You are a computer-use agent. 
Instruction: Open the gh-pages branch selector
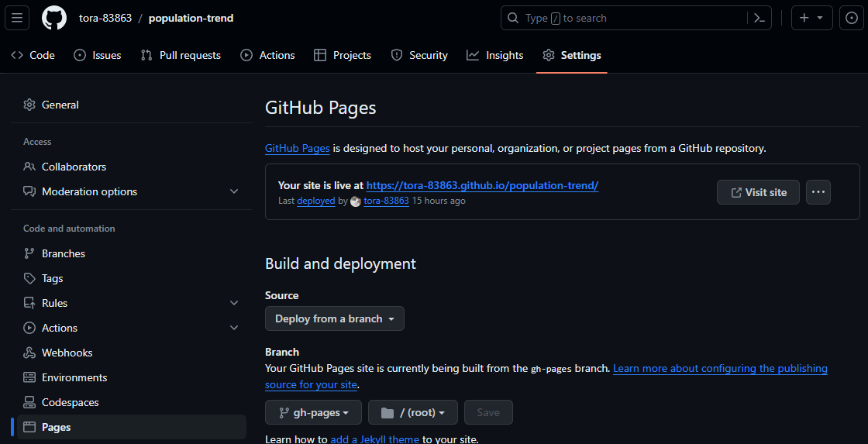pos(313,412)
